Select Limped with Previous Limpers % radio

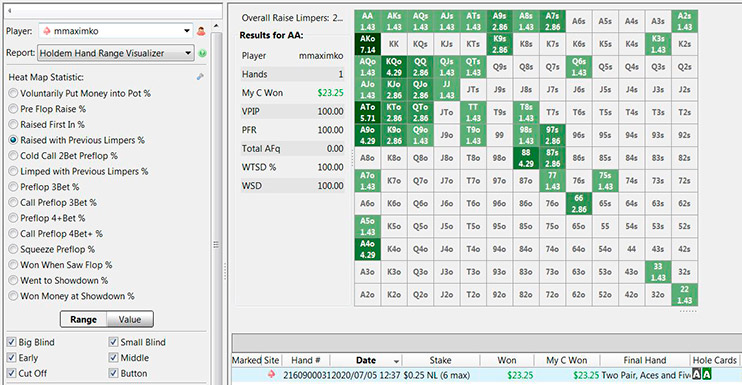pos(13,172)
